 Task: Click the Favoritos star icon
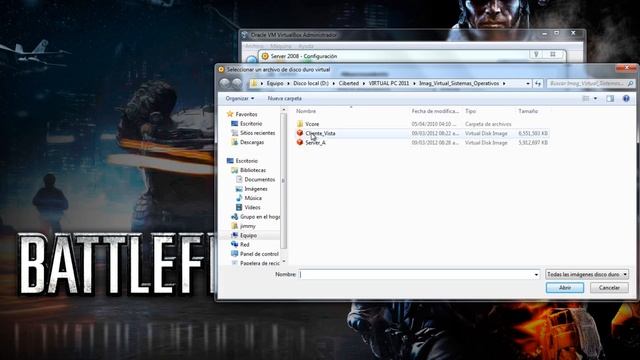[230, 114]
